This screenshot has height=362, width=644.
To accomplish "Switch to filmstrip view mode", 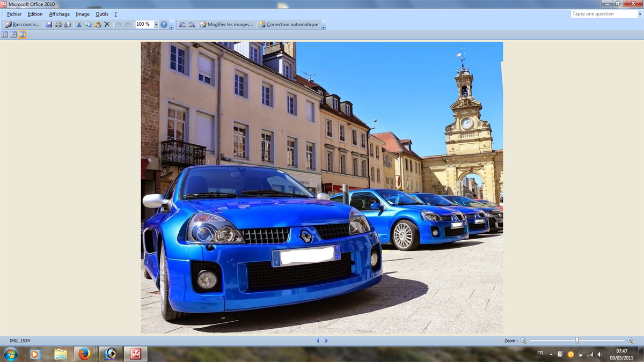I will [x=13, y=35].
